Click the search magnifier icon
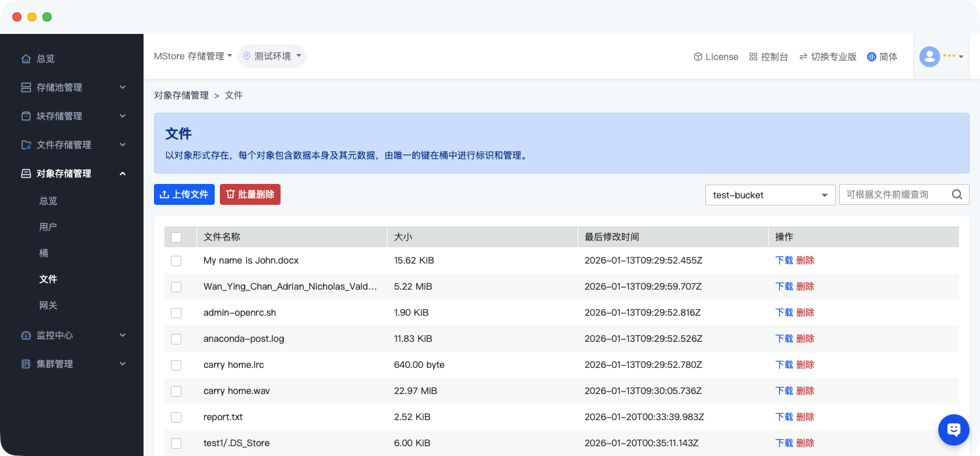Screen dimensions: 980x456 coord(957,194)
